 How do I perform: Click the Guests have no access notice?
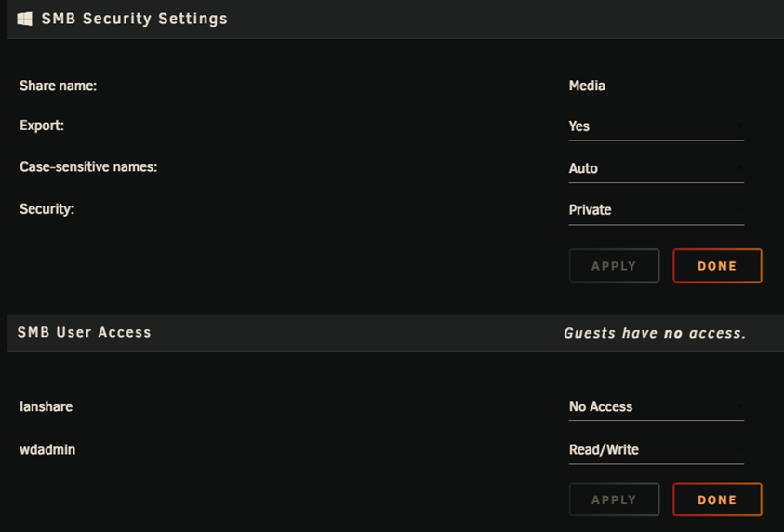click(655, 333)
